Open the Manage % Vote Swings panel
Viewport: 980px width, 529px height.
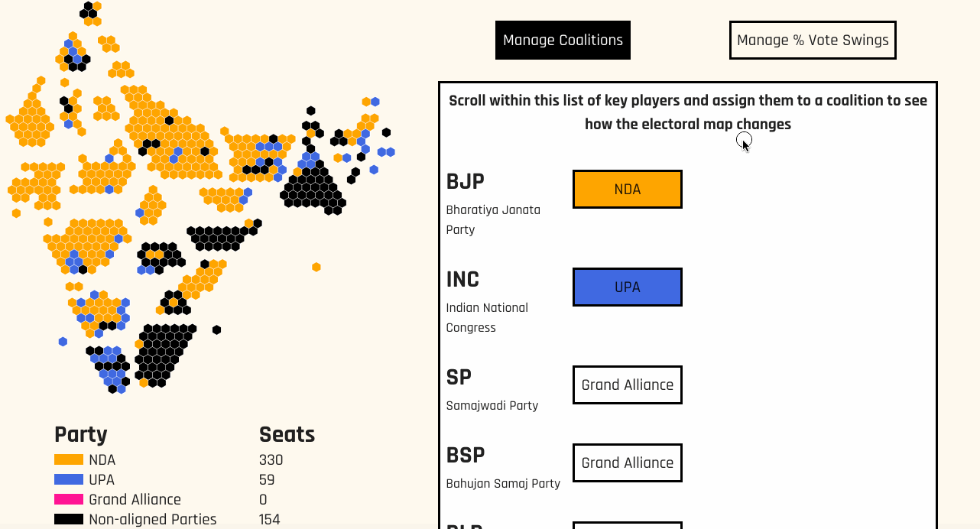click(813, 40)
